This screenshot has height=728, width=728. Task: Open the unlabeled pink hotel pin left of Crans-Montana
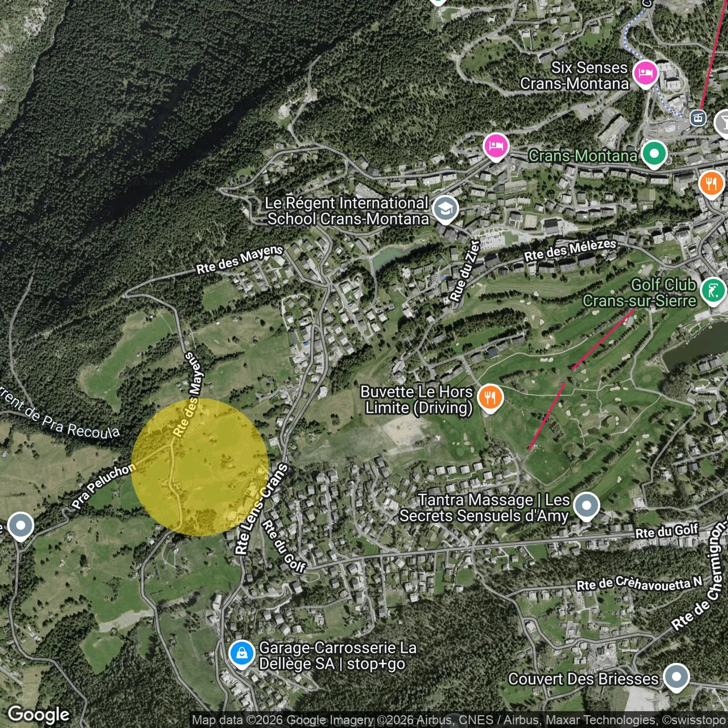tap(496, 147)
